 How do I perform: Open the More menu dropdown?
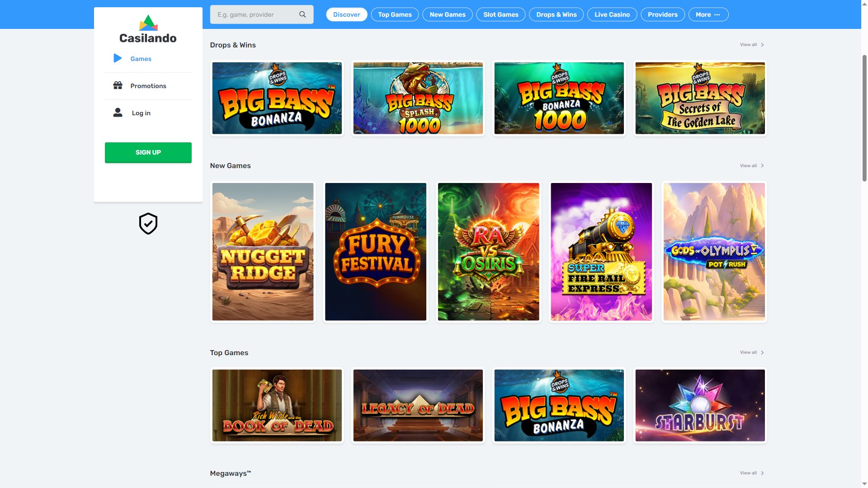pos(708,14)
